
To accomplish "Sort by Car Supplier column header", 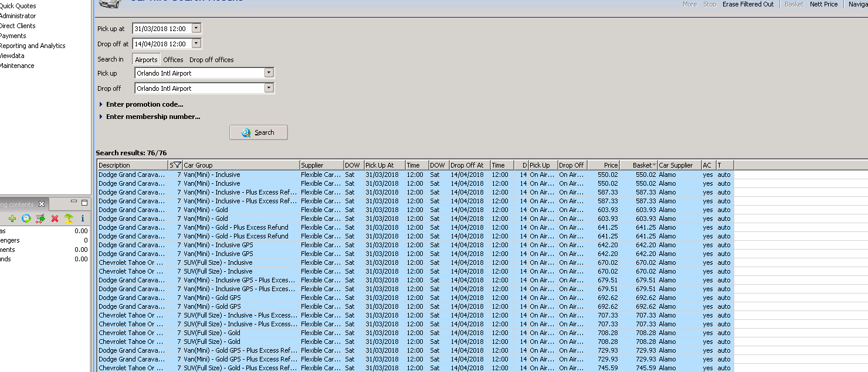I will (x=679, y=165).
